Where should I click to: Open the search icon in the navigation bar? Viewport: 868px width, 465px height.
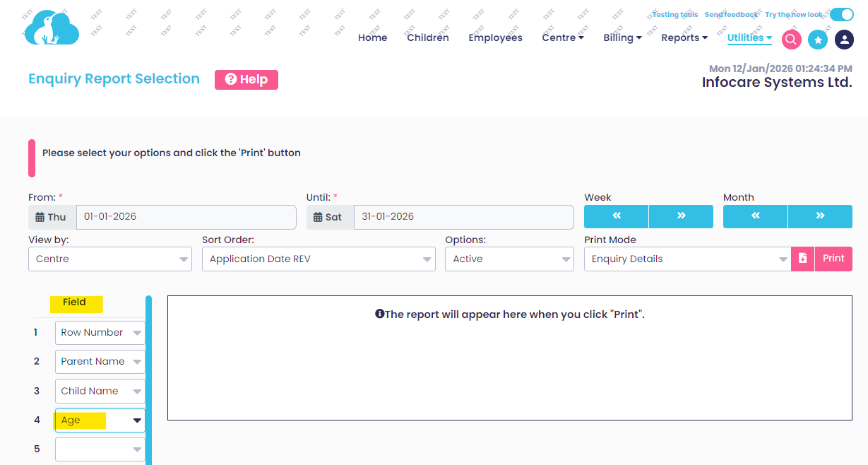coord(791,40)
